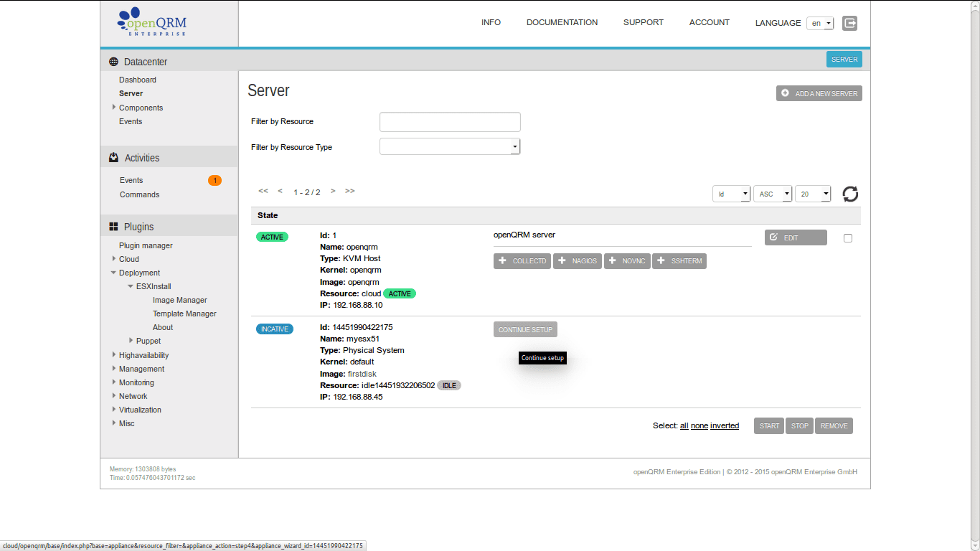980x551 pixels.
Task: Click the plus icon on NoVNC button
Action: click(x=613, y=261)
